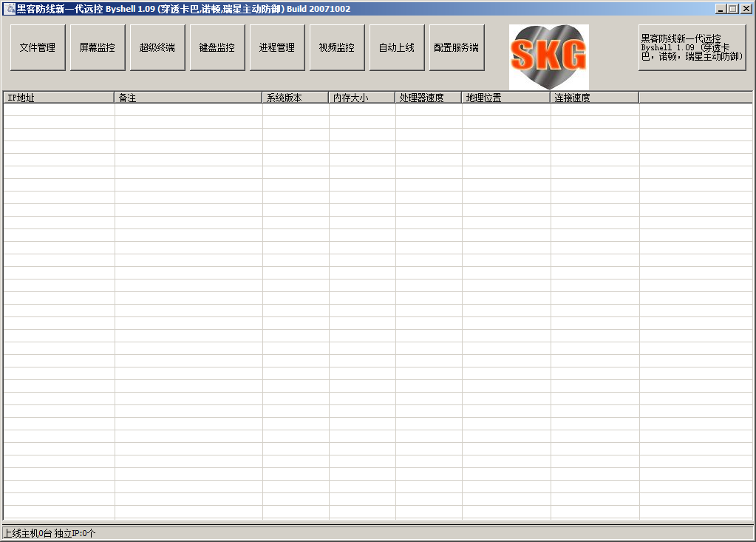Sort by 地理位置 column header
This screenshot has width=756, height=542.
pyautogui.click(x=506, y=98)
